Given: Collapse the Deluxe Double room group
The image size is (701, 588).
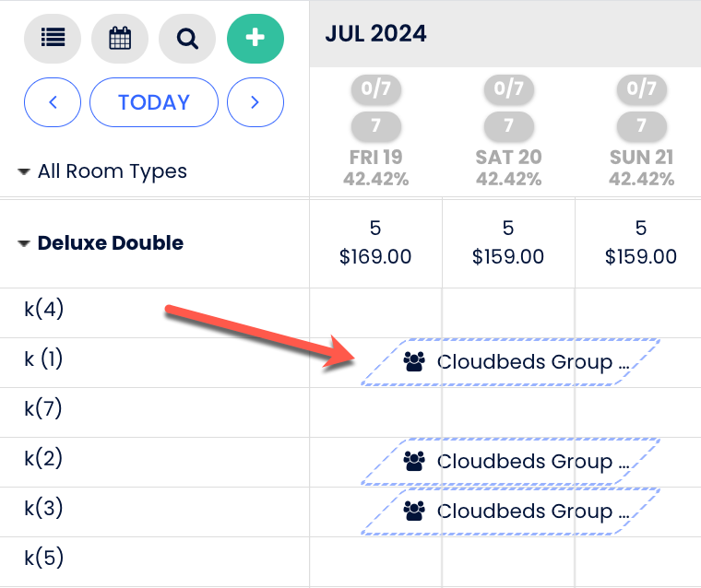Looking at the screenshot, I should click(x=24, y=243).
